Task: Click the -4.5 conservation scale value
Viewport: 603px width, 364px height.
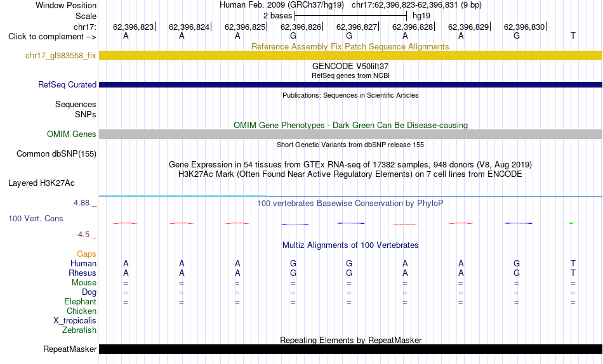Action: click(83, 235)
